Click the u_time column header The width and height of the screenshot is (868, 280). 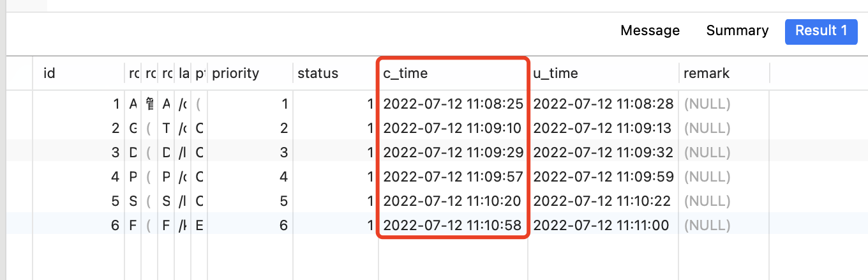(x=555, y=74)
